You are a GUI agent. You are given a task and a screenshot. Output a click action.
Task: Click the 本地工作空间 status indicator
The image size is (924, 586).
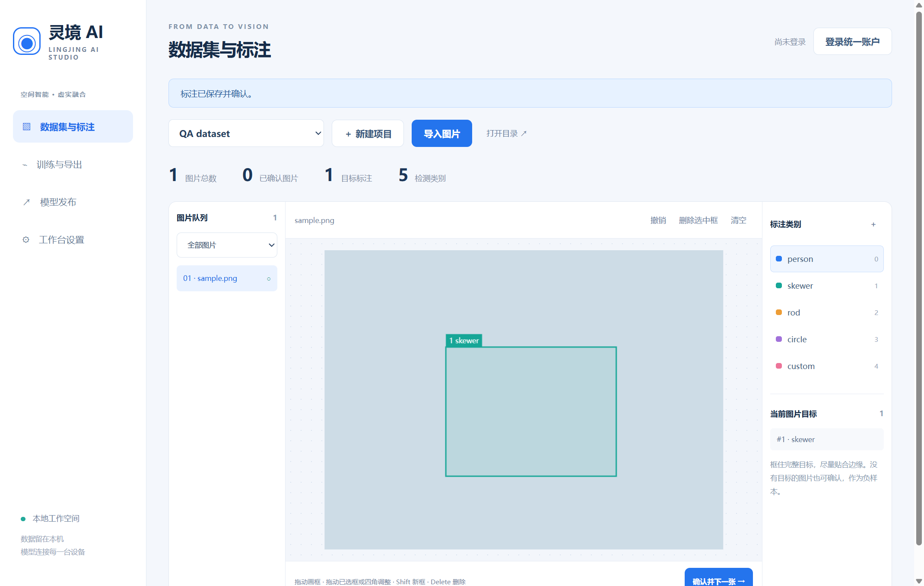tap(50, 518)
